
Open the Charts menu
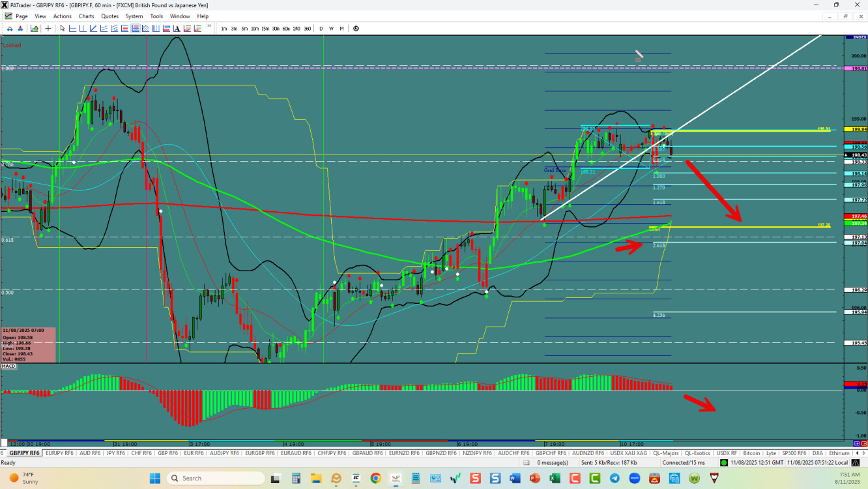point(86,16)
